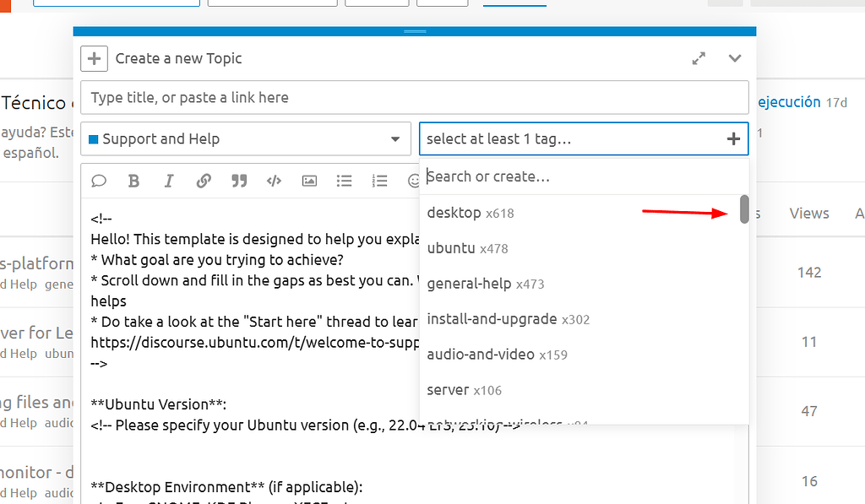Insert a bulleted list

pos(344,180)
